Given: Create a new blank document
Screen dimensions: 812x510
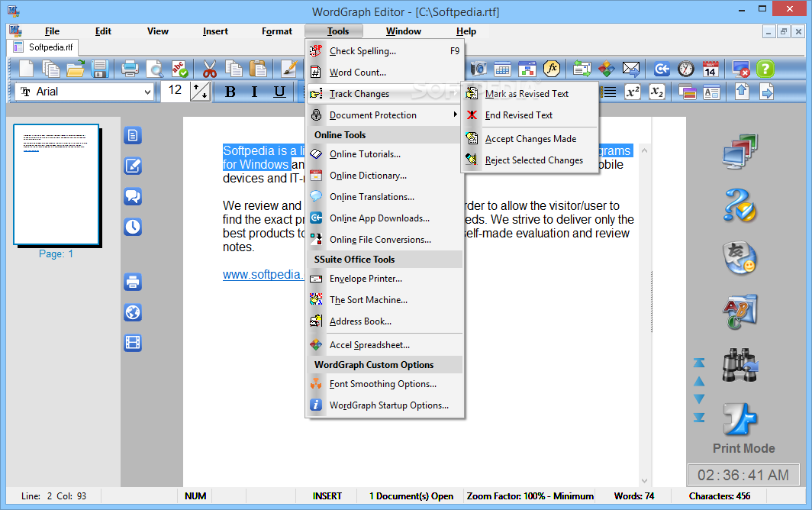Looking at the screenshot, I should pyautogui.click(x=27, y=69).
